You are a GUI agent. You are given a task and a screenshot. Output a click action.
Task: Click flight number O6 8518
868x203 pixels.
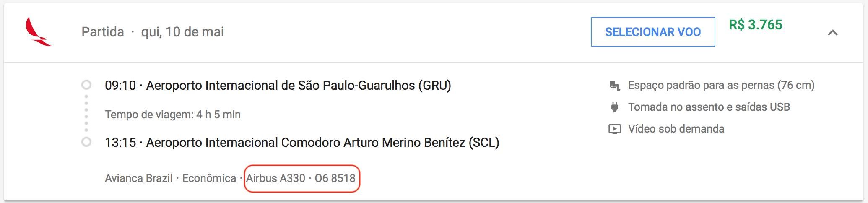pyautogui.click(x=335, y=178)
